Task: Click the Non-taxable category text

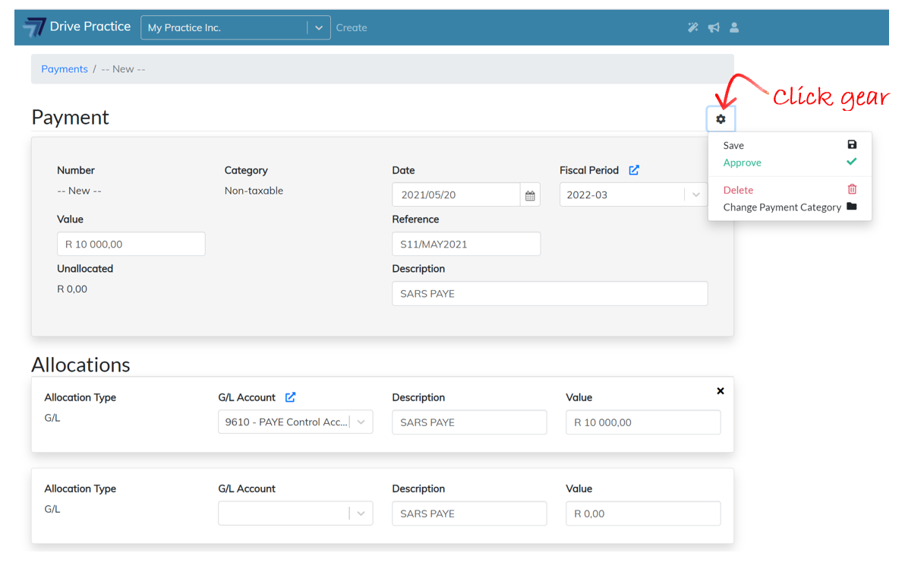Action: (x=254, y=191)
